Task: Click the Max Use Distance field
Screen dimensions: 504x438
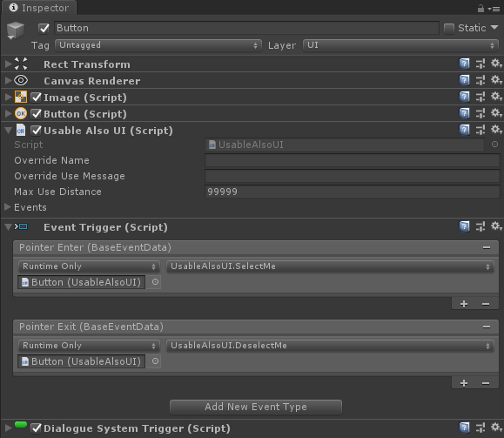Action: tap(352, 192)
